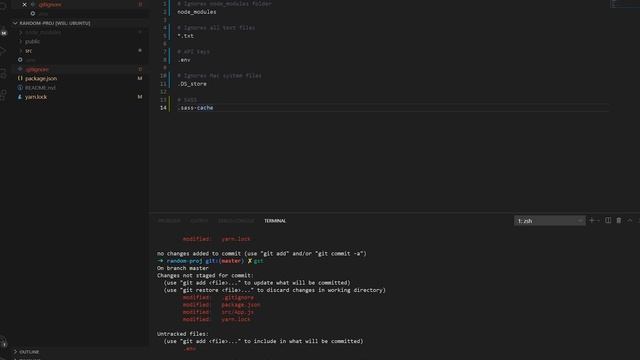Create a new terminal with plus icon
The width and height of the screenshot is (640, 360).
click(x=592, y=220)
